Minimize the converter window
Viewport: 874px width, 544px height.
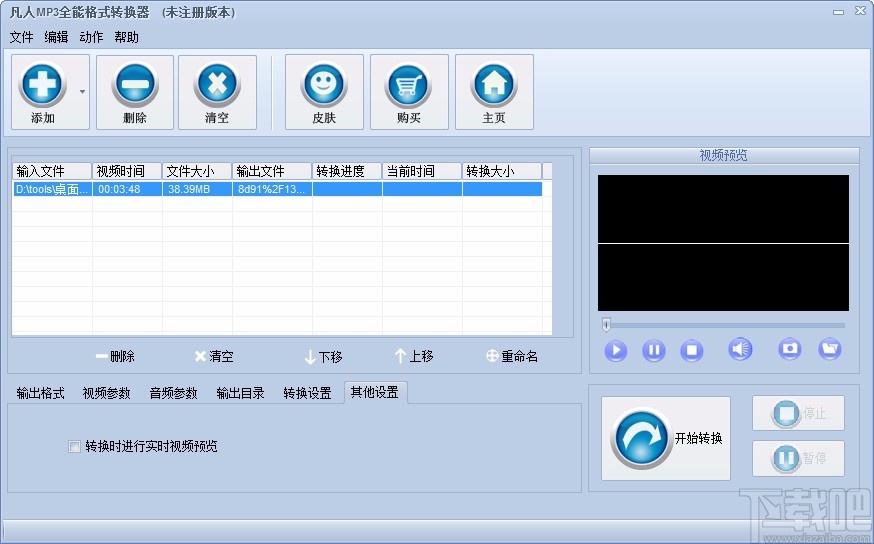pyautogui.click(x=838, y=12)
